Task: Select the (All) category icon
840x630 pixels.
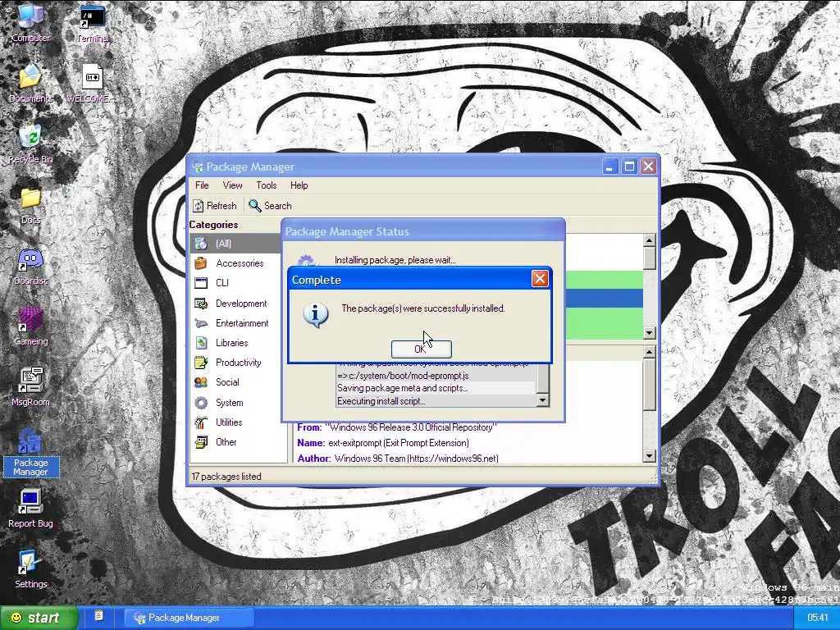Action: tap(201, 244)
